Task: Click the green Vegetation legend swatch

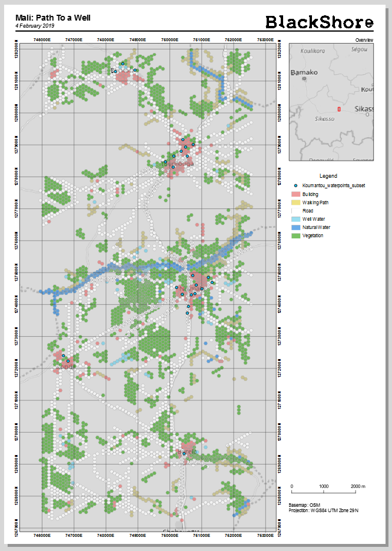Action: point(295,235)
